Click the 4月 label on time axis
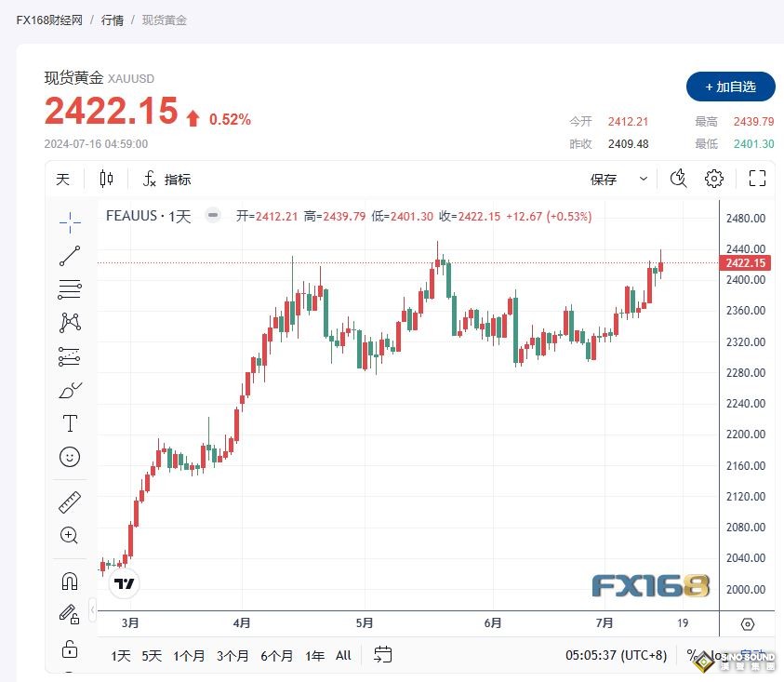Screen dimensions: 784x682 242,623
